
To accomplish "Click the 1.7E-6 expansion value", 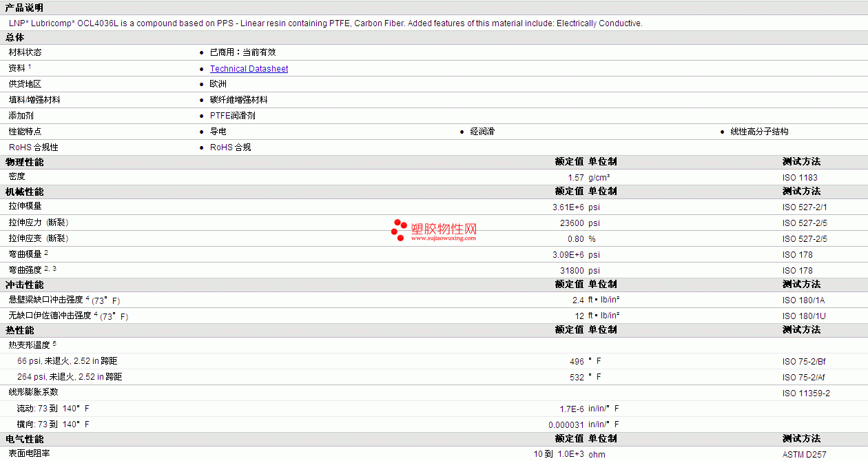I will coord(572,409).
